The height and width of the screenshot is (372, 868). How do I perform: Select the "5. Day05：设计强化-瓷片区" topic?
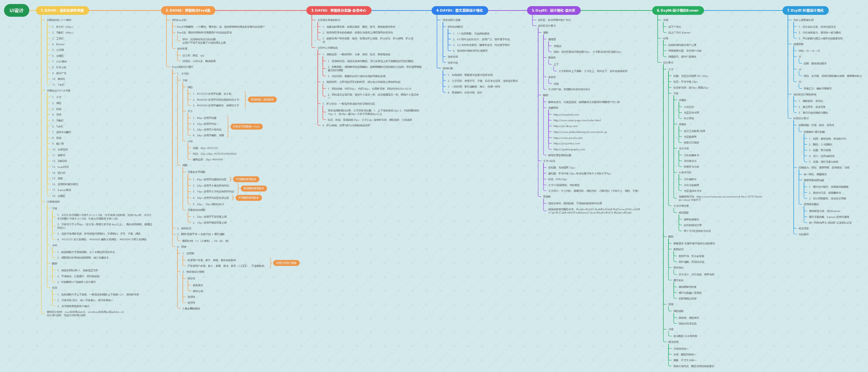coord(553,10)
